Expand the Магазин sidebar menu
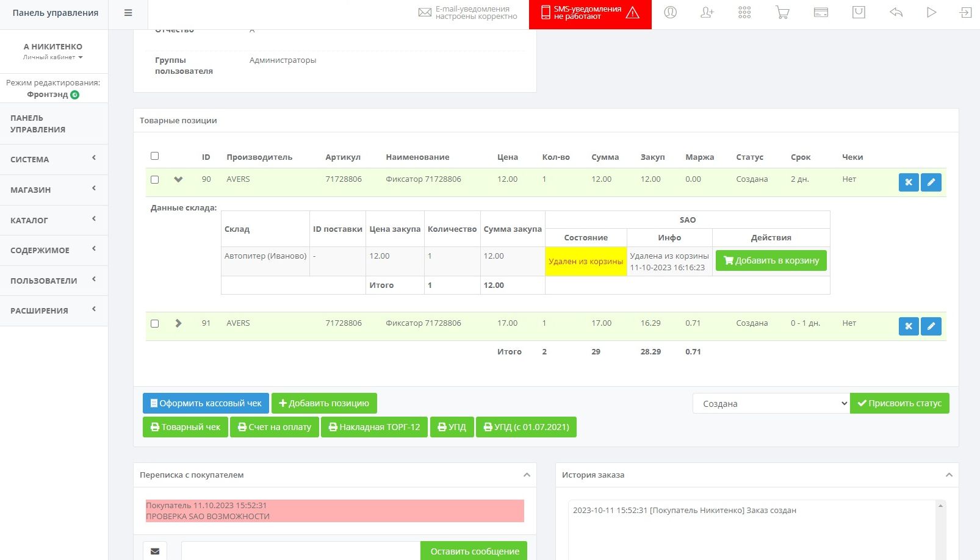980x560 pixels. [x=54, y=190]
